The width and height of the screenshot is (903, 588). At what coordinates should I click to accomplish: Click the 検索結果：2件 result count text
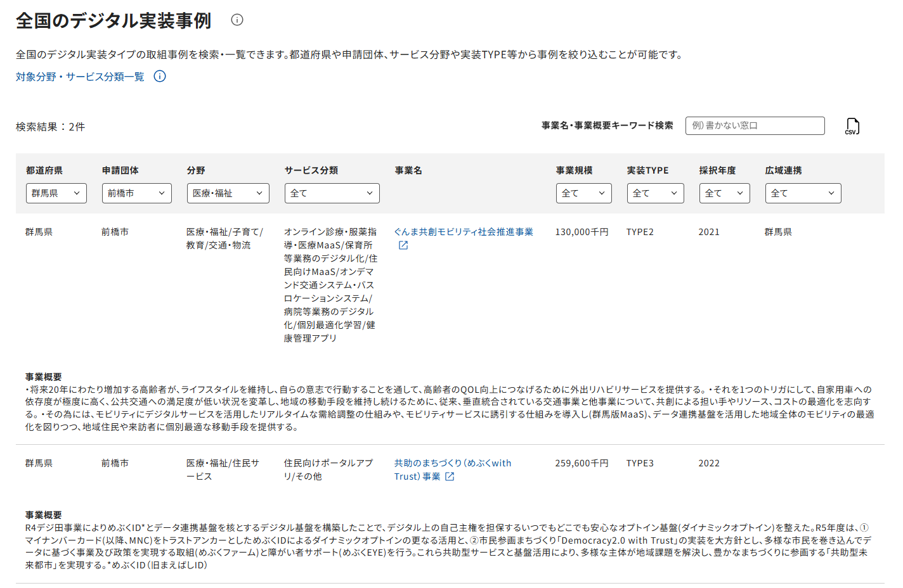(x=51, y=127)
